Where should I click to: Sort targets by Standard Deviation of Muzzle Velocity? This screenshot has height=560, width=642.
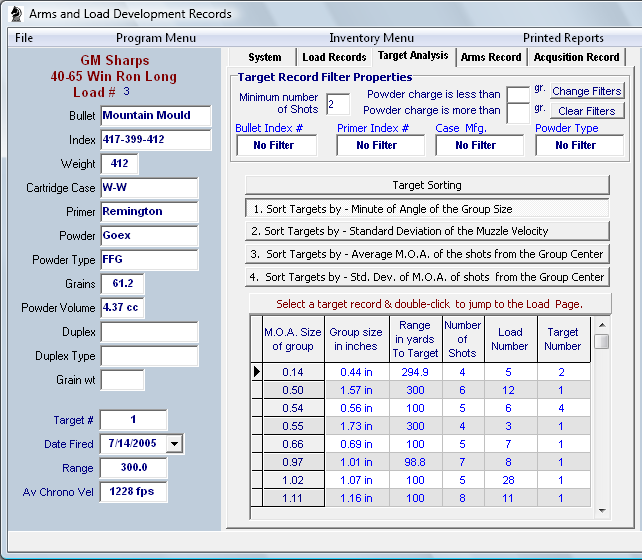click(x=427, y=231)
